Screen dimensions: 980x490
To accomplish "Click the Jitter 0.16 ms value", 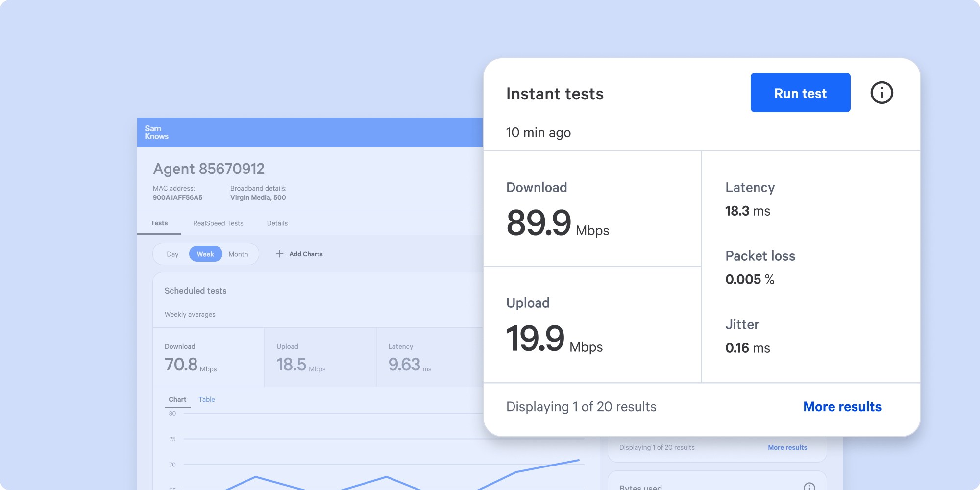I will point(748,348).
